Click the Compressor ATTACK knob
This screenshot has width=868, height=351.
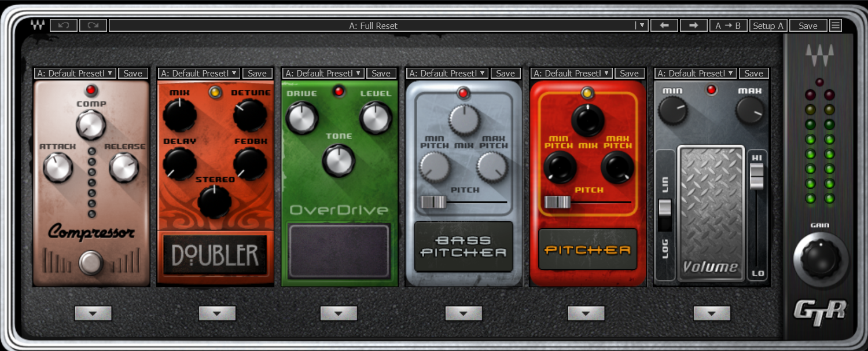coord(58,167)
